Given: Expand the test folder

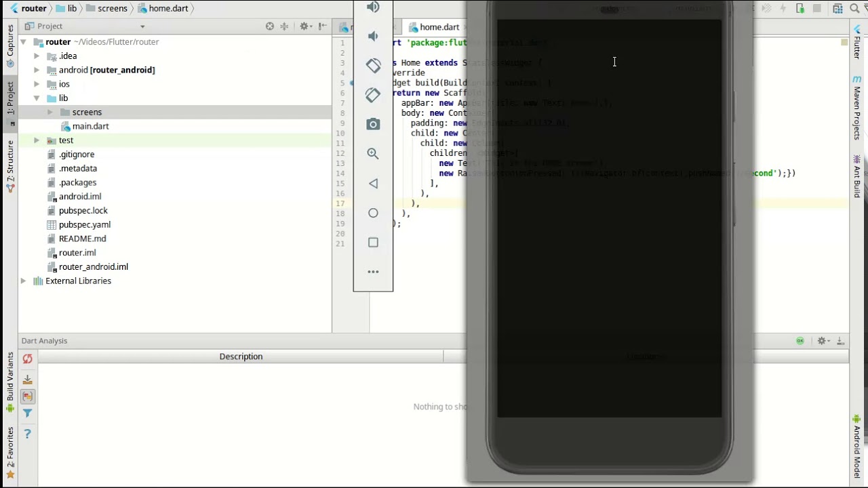Looking at the screenshot, I should [37, 140].
